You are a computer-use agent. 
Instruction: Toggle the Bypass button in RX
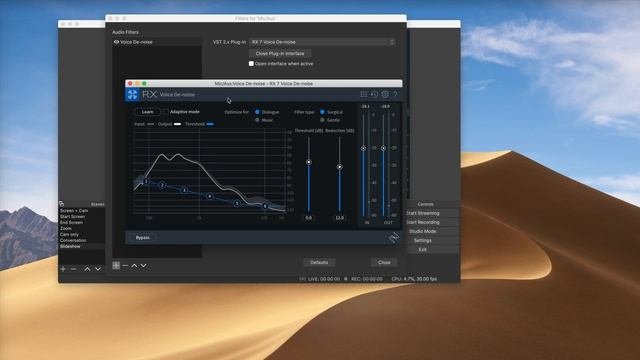(142, 238)
